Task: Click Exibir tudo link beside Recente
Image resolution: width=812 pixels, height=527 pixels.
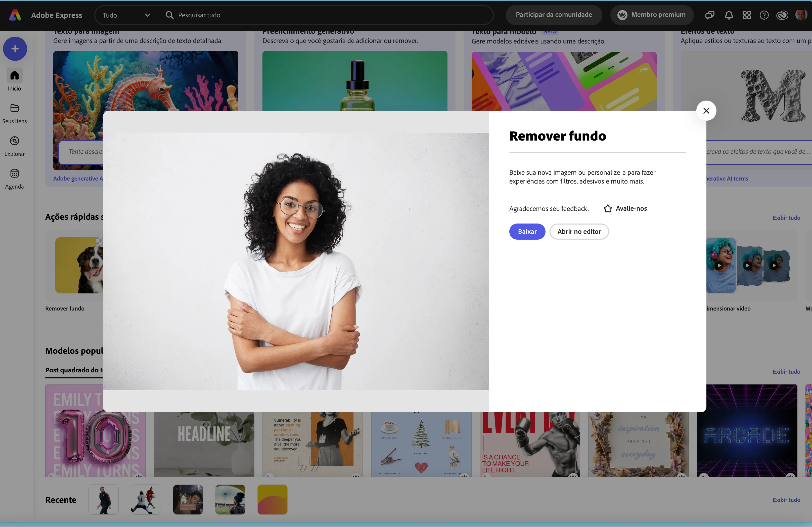Action: pos(786,500)
